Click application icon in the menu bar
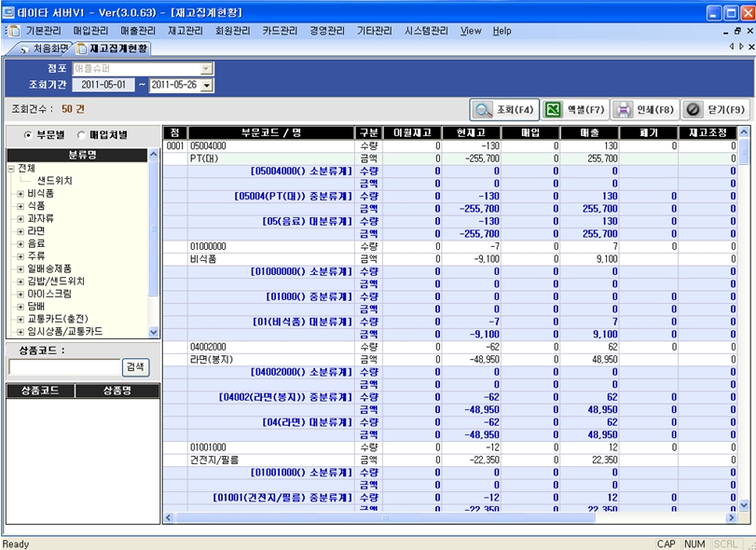This screenshot has height=550, width=756. [x=14, y=31]
